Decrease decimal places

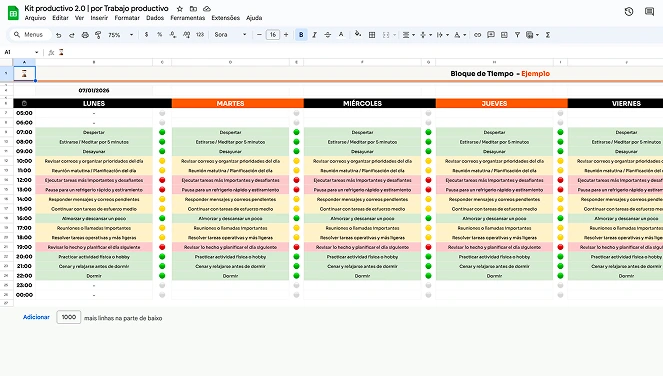pos(173,35)
